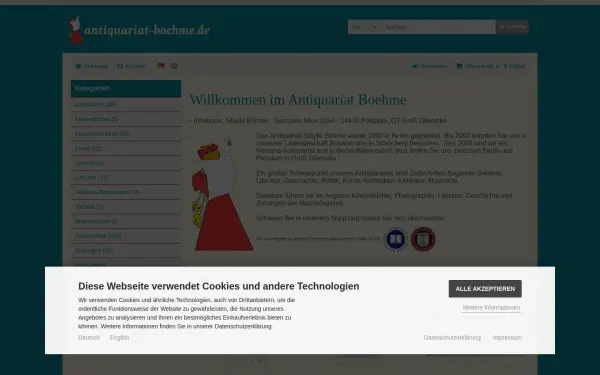Screen dimensions: 600x375
Task: Open the Datenschutzerklärung footer link
Action: [452, 338]
